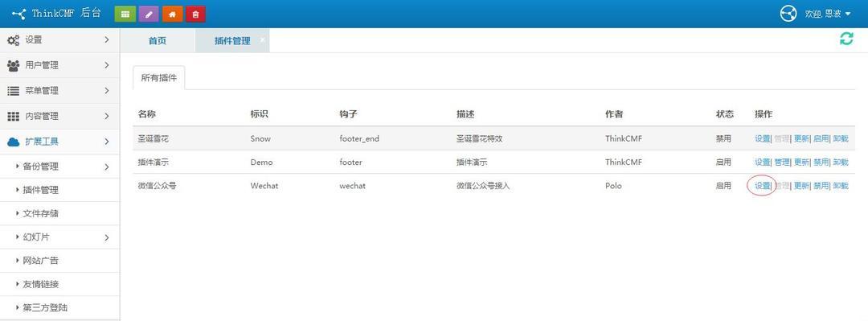Click 设置 link for 圣诞雪花 plugin

762,138
